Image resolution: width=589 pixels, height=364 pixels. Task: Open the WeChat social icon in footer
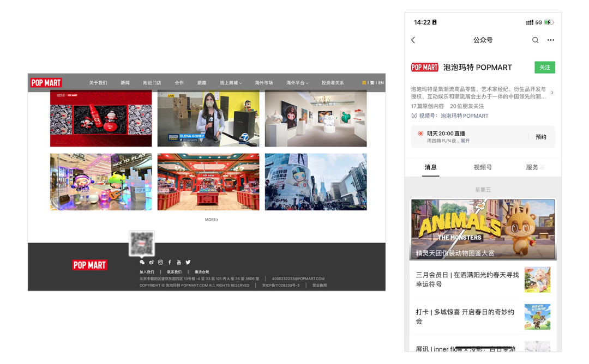point(142,262)
